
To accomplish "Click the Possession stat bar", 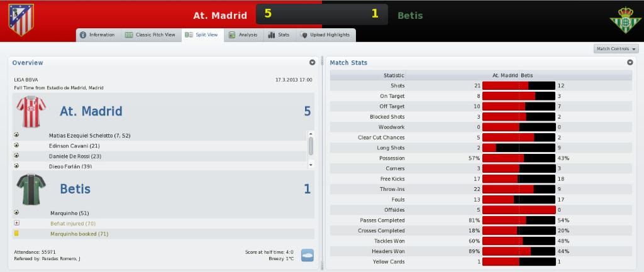I will [519, 158].
